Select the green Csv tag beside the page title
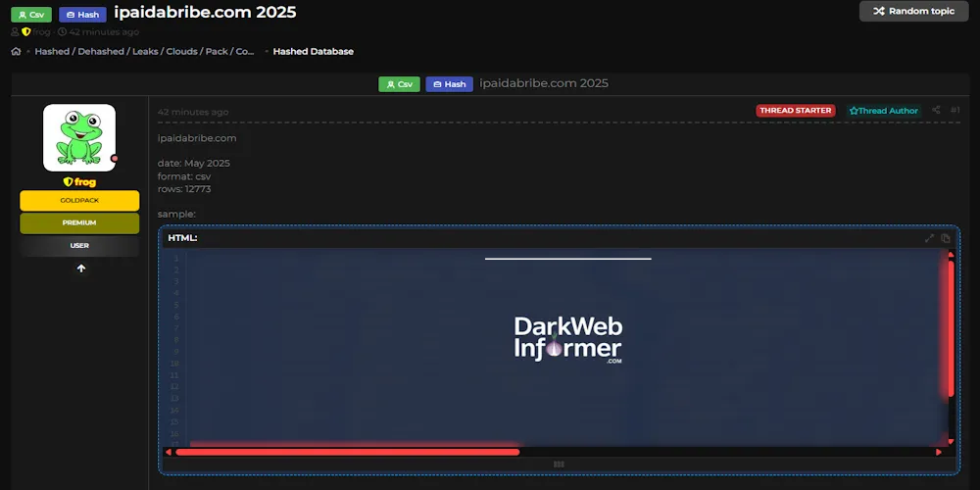 (x=31, y=15)
